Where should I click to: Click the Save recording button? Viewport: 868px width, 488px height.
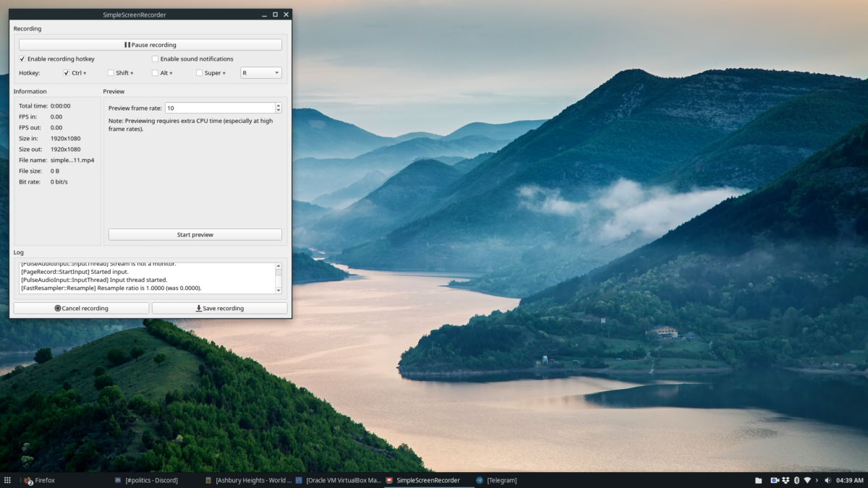tap(220, 308)
